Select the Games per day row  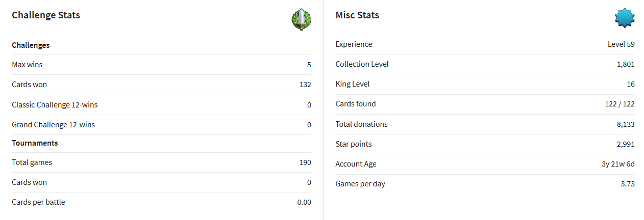(x=485, y=184)
